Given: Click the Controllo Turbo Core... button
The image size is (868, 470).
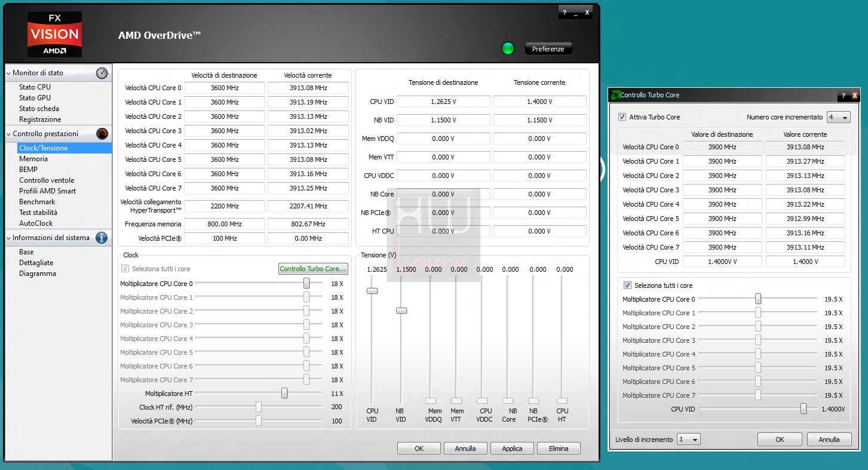Looking at the screenshot, I should coord(313,269).
